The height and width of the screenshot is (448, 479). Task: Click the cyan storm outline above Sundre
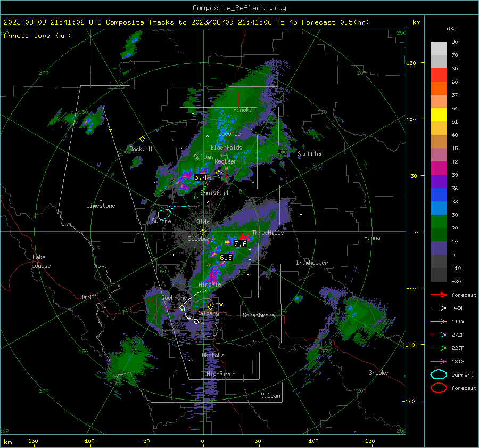point(164,213)
